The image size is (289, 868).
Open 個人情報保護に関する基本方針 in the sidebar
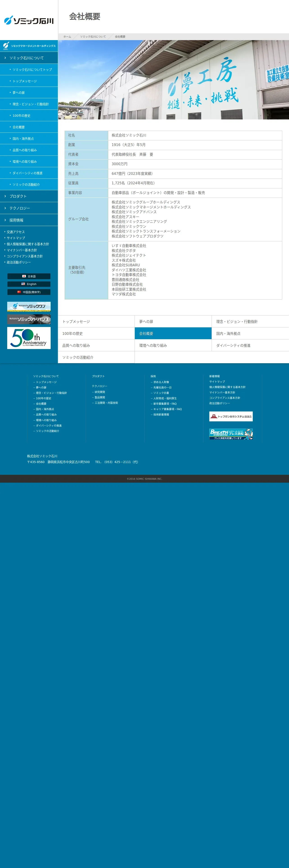coord(28,244)
